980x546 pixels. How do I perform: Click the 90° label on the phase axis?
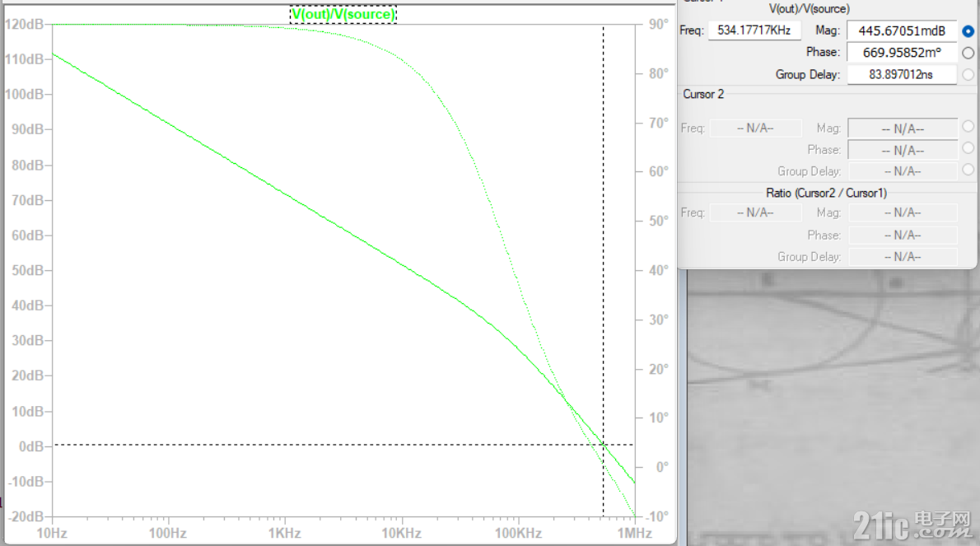click(658, 25)
